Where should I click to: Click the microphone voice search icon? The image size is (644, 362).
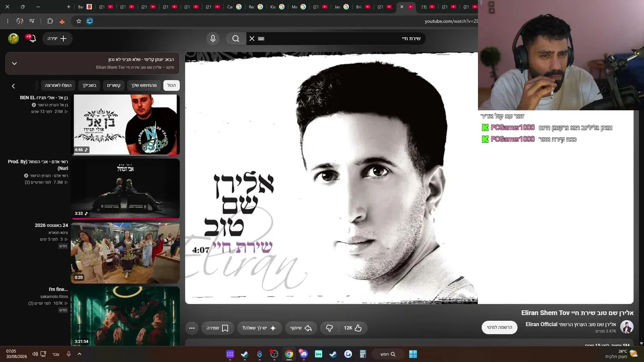(x=213, y=39)
